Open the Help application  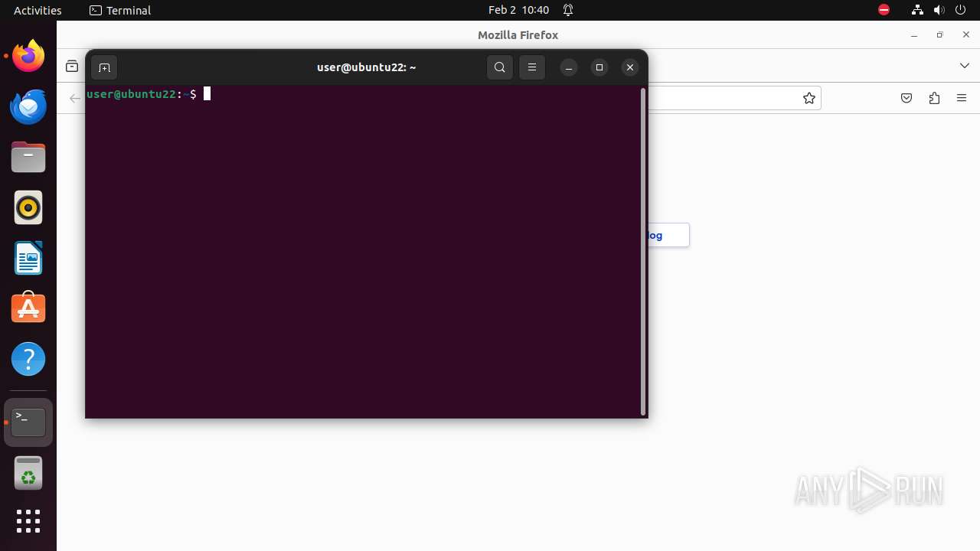coord(28,359)
